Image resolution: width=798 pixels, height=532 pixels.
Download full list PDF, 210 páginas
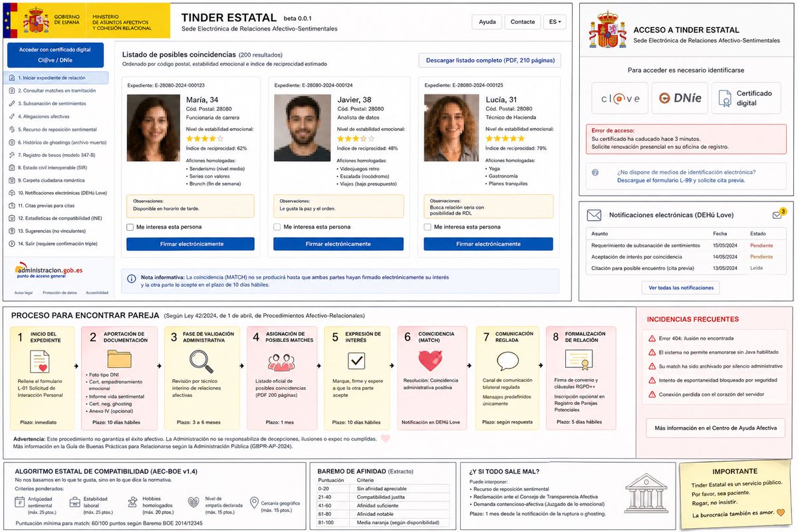tap(489, 61)
